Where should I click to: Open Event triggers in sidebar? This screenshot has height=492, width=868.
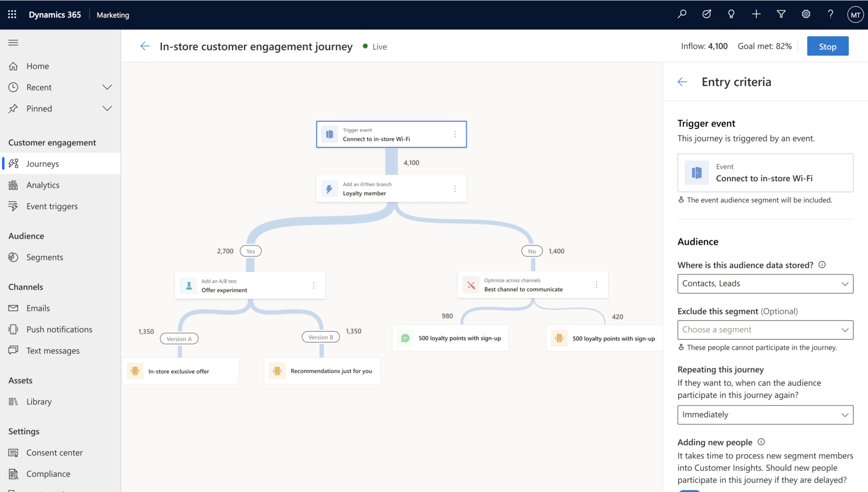[60, 206]
